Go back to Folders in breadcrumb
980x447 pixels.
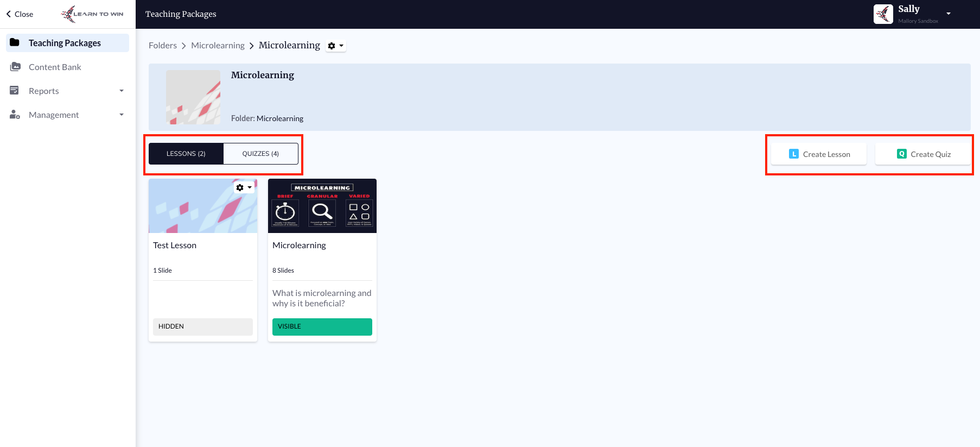pos(163,46)
